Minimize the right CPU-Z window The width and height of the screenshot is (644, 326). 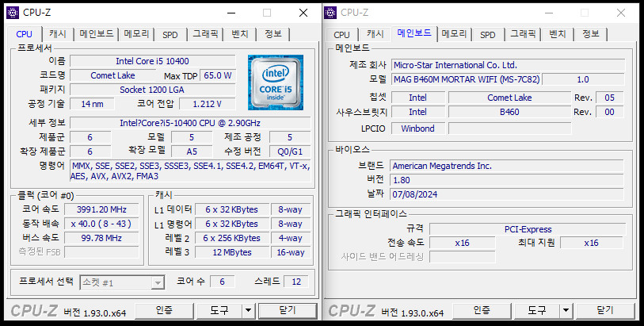pos(549,13)
